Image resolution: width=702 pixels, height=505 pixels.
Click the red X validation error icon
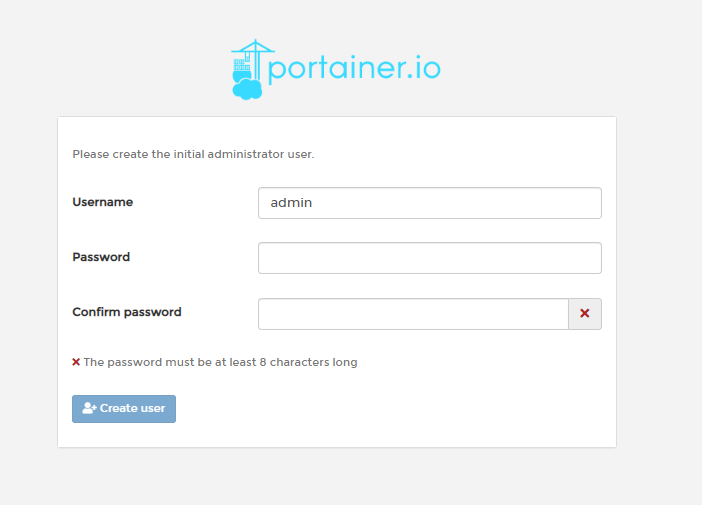76,362
